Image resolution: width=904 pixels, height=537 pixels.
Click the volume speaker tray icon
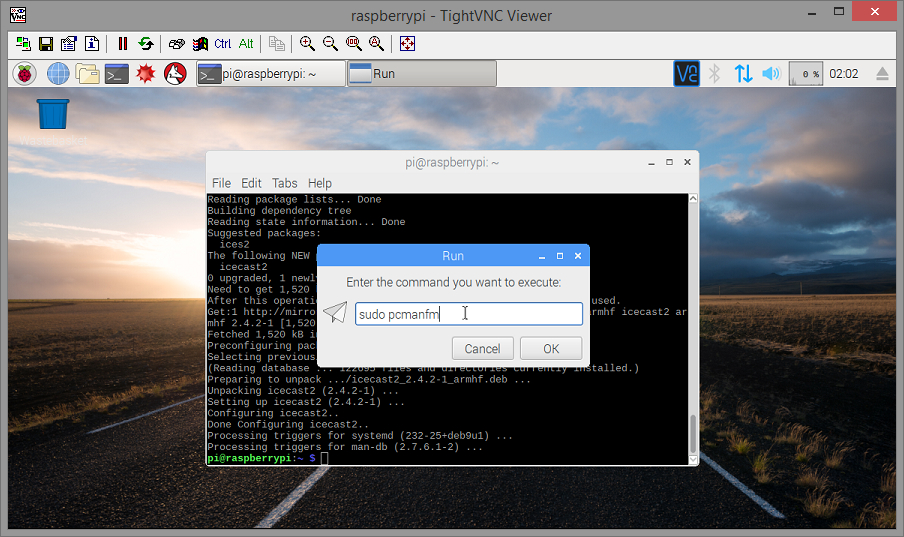pos(771,74)
